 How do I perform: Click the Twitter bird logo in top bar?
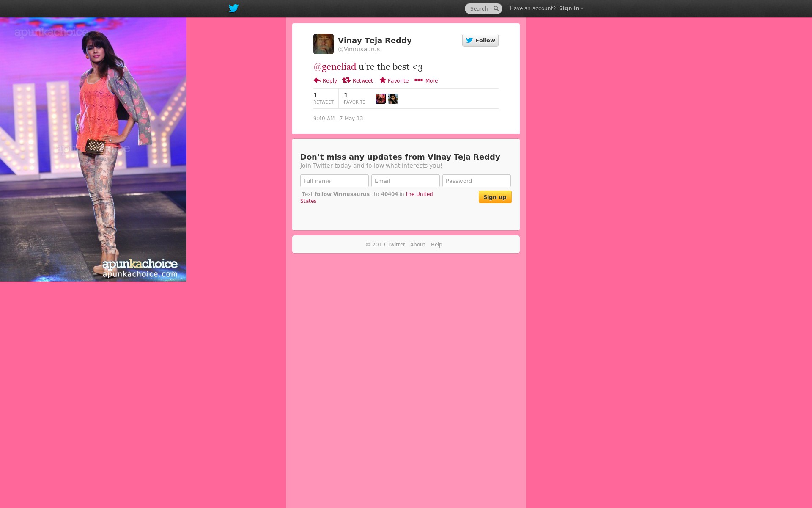233,8
